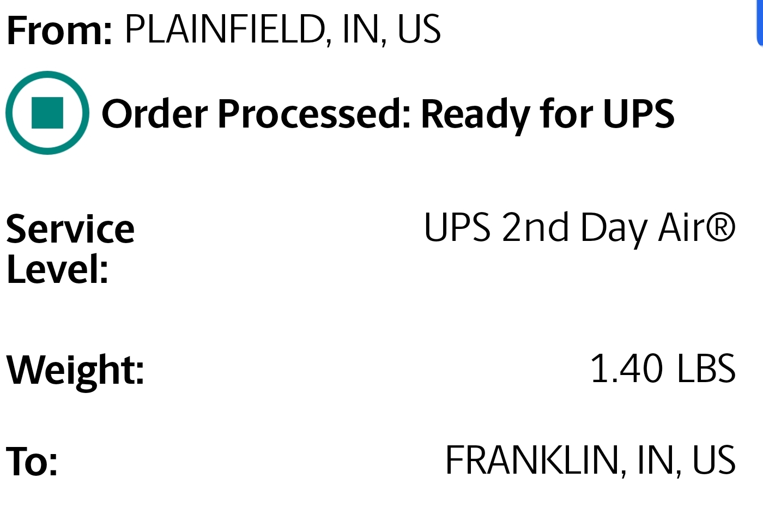Click the teal Order Processed status icon

pyautogui.click(x=47, y=113)
